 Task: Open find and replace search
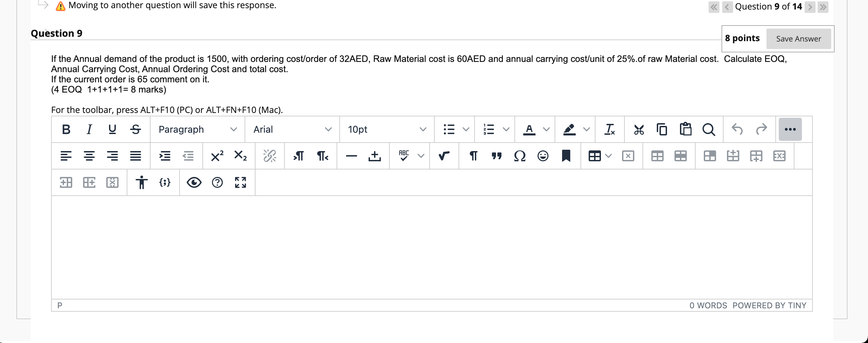point(709,129)
